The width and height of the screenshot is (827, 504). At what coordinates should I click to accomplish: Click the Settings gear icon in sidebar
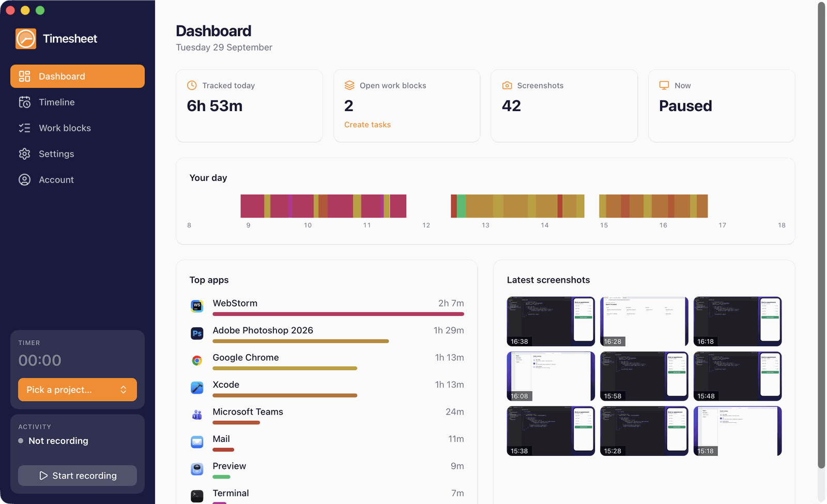tap(24, 154)
